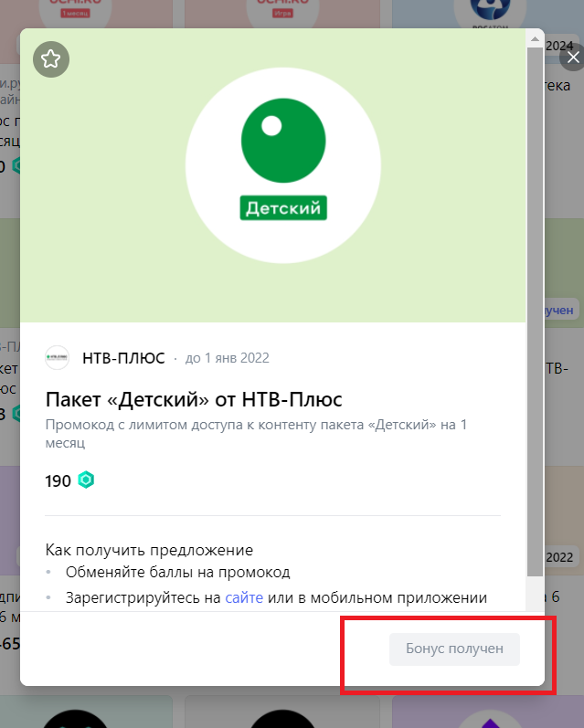584x728 pixels.
Task: Click the Как получить предложение heading
Action: pos(149,550)
